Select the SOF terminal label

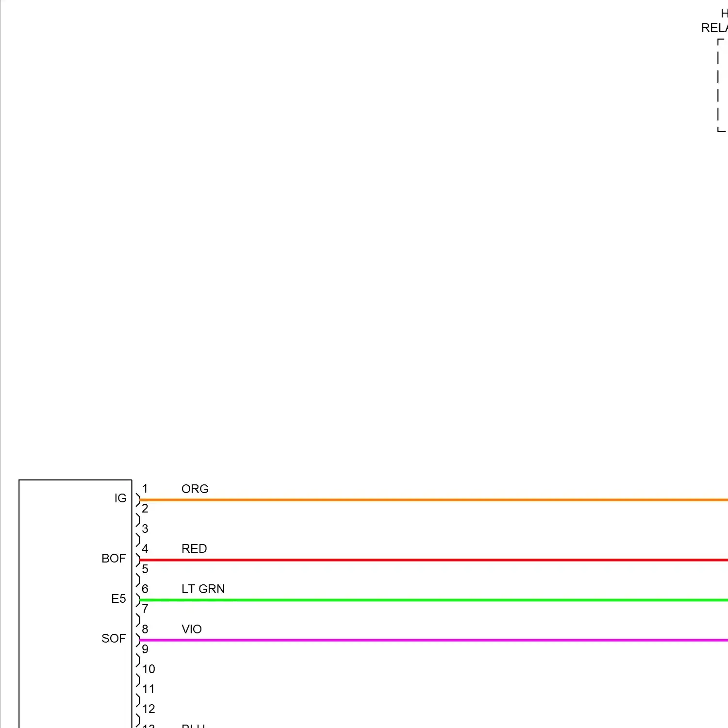(x=114, y=638)
